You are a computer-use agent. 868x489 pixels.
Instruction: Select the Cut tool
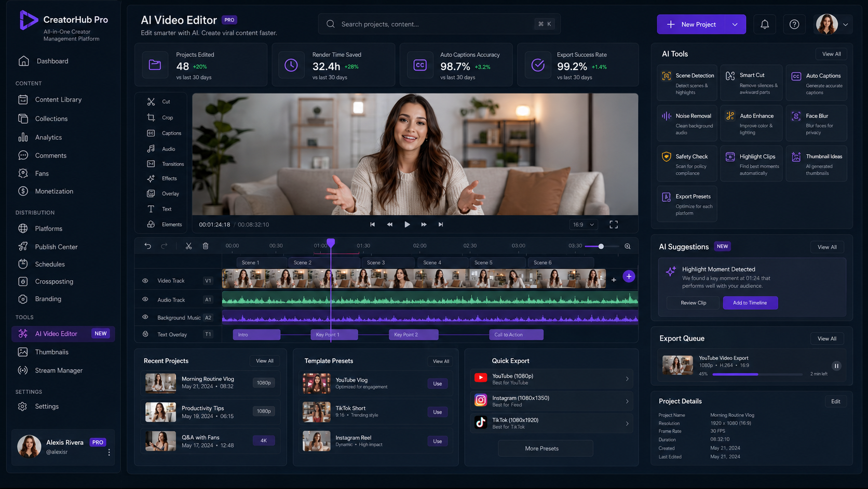click(x=158, y=101)
